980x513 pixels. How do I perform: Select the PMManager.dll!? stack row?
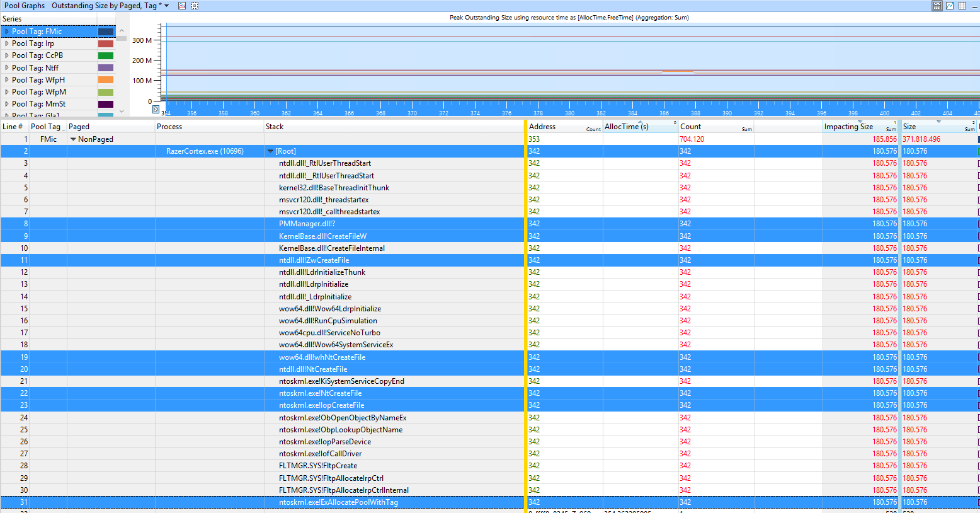[307, 224]
